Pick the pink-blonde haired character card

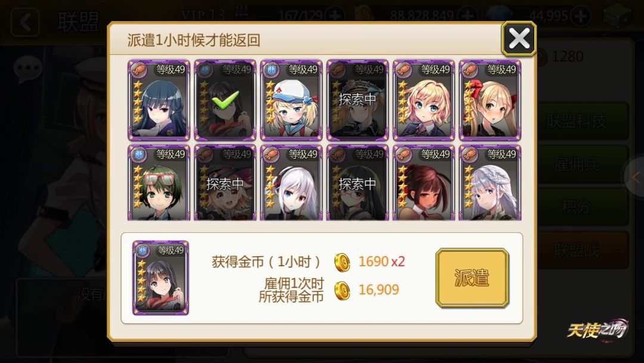424,100
